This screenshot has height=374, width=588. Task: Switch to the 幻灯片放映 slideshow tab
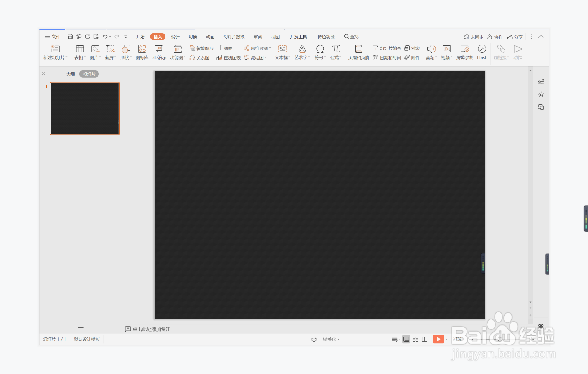click(234, 37)
